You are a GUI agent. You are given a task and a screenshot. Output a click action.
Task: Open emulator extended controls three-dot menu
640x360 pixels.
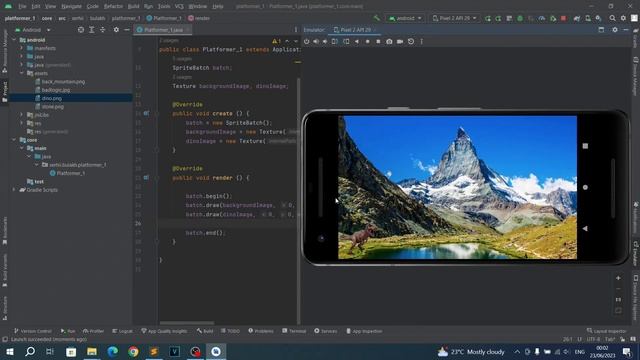(x=422, y=41)
